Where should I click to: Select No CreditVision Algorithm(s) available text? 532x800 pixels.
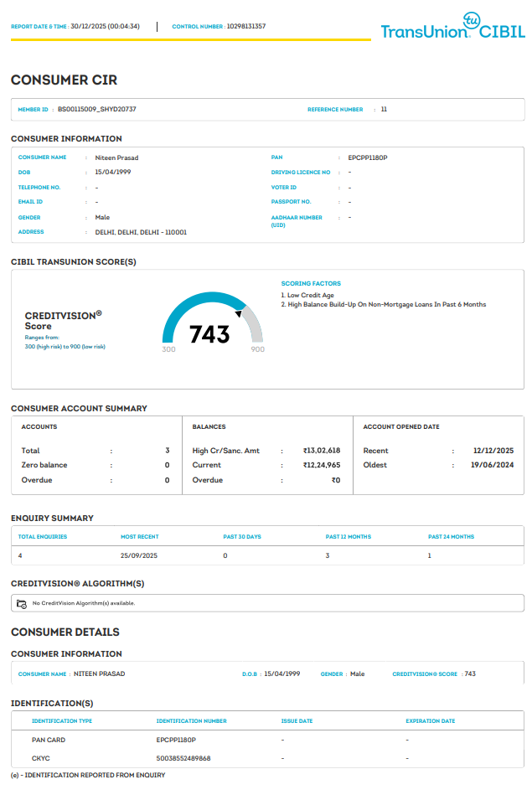point(84,603)
